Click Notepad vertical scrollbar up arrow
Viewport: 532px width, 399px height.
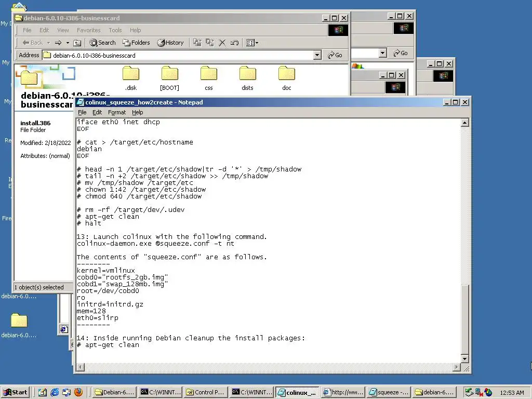pos(465,123)
